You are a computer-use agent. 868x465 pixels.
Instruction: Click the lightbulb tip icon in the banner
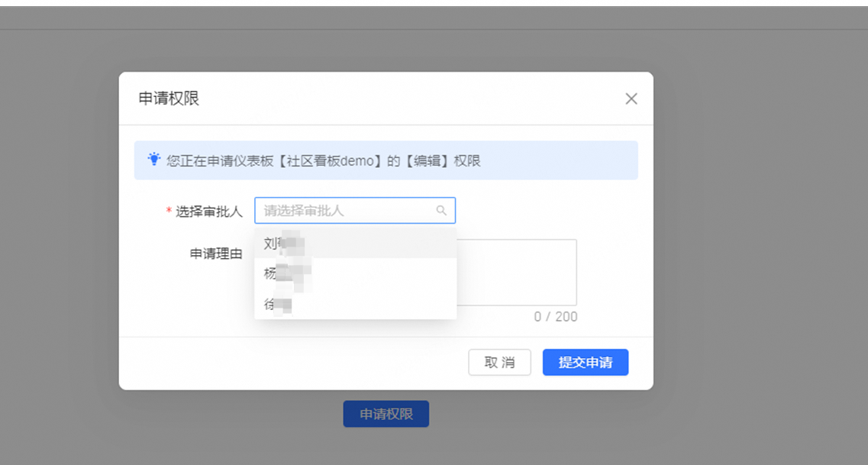pyautogui.click(x=154, y=160)
